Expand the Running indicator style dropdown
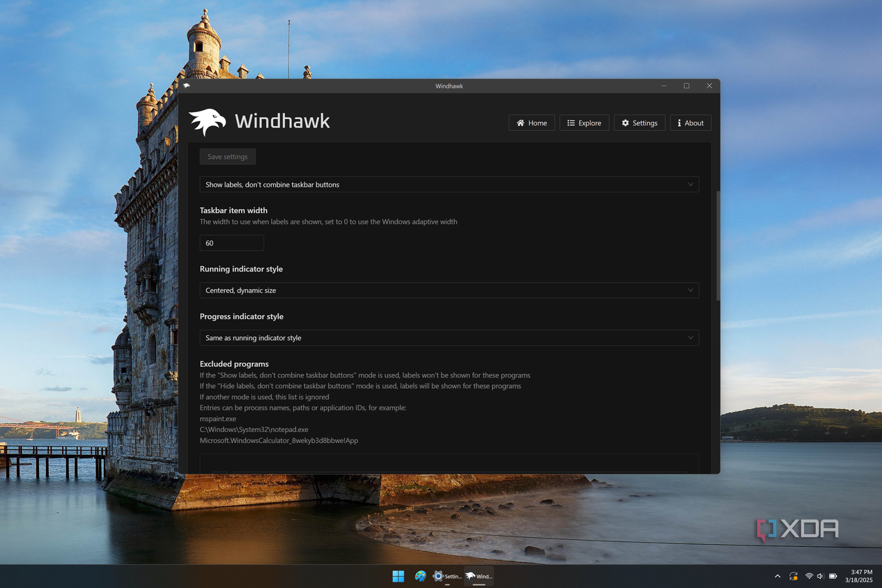882x588 pixels. coord(449,291)
